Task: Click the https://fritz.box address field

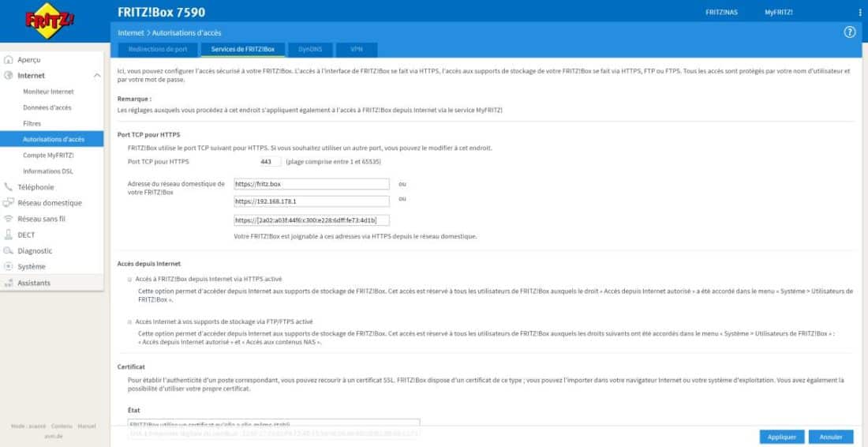Action: (x=312, y=184)
